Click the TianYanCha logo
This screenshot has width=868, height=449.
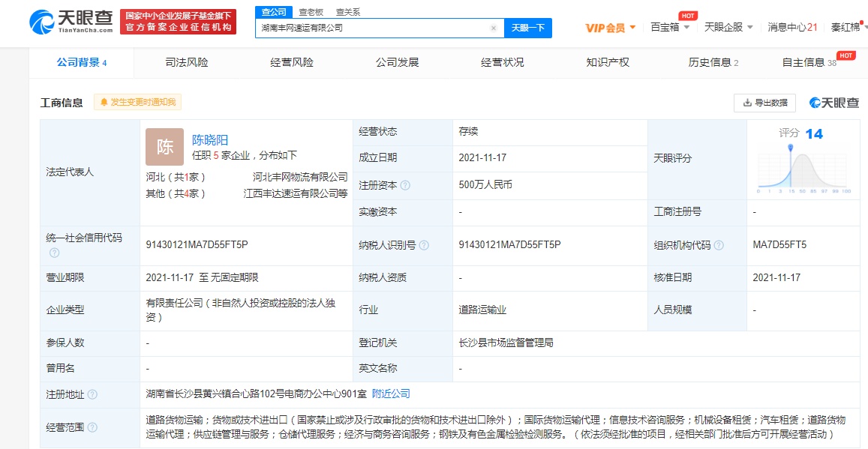tap(71, 22)
